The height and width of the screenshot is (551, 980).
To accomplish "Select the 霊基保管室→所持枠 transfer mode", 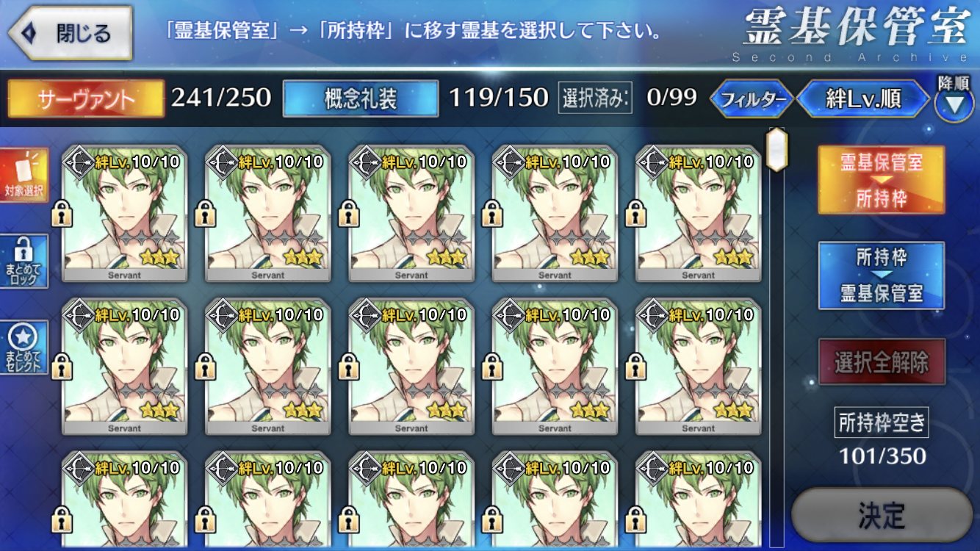I will click(x=882, y=180).
